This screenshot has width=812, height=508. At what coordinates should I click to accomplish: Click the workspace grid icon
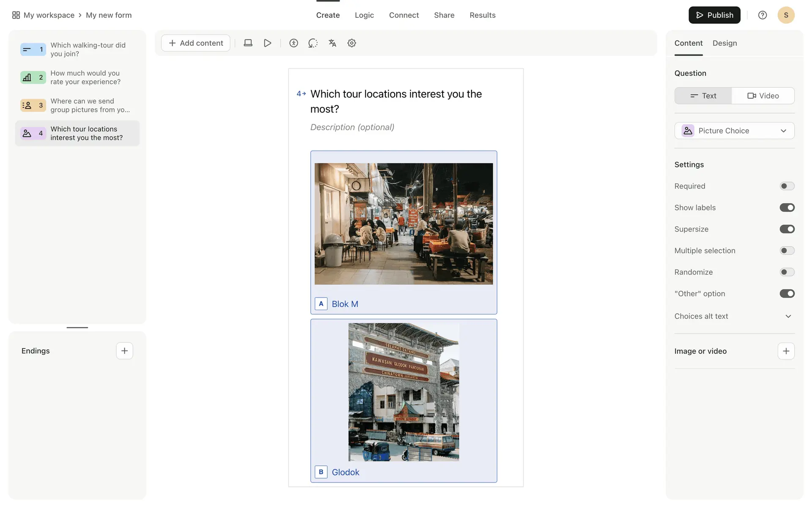16,15
